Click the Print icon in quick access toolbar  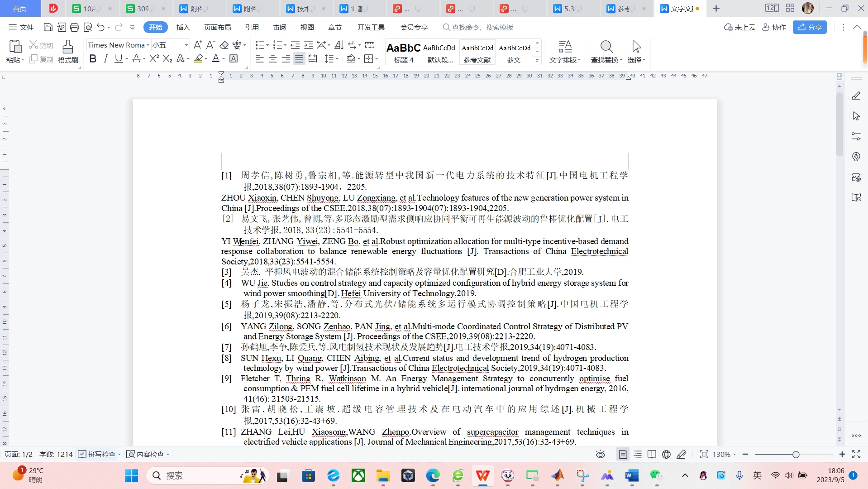tap(75, 27)
